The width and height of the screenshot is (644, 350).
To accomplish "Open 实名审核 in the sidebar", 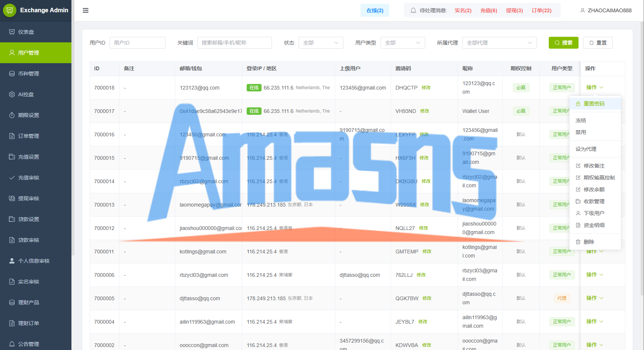I will pyautogui.click(x=36, y=282).
